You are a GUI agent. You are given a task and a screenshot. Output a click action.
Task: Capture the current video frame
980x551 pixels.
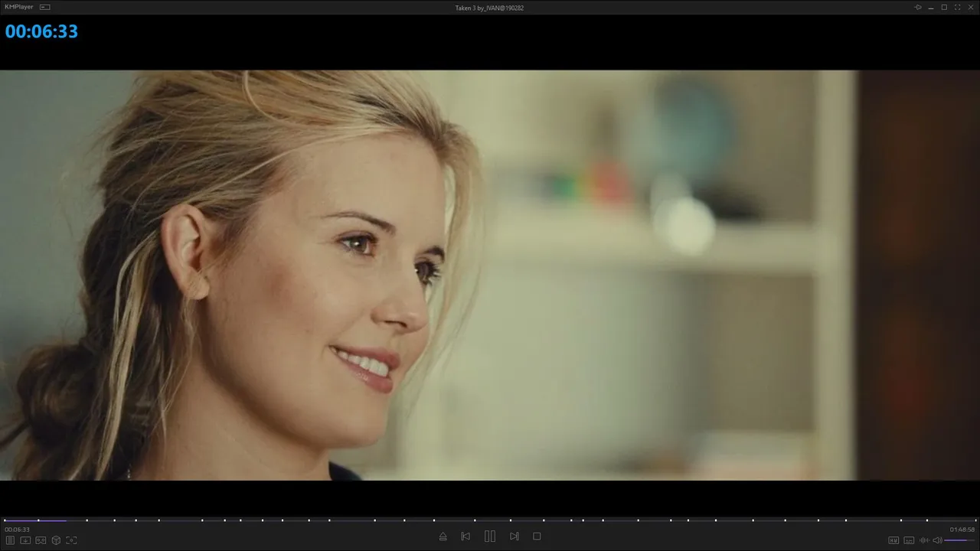[x=71, y=540]
